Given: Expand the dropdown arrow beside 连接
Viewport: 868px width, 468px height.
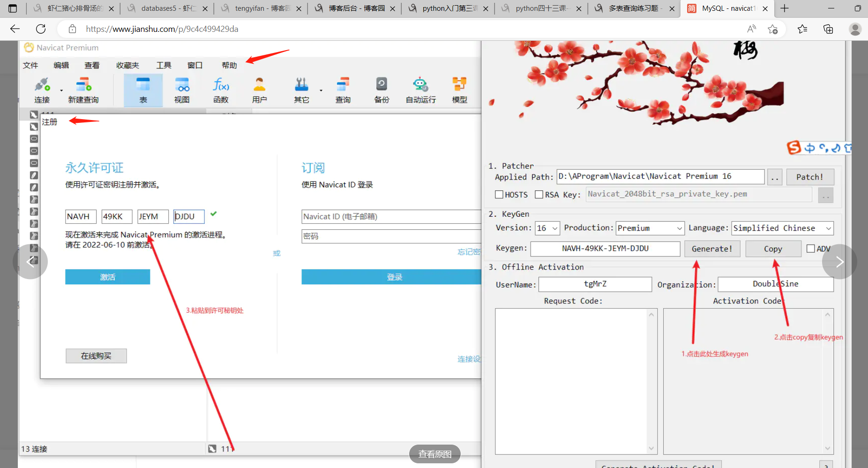Looking at the screenshot, I should pyautogui.click(x=61, y=90).
